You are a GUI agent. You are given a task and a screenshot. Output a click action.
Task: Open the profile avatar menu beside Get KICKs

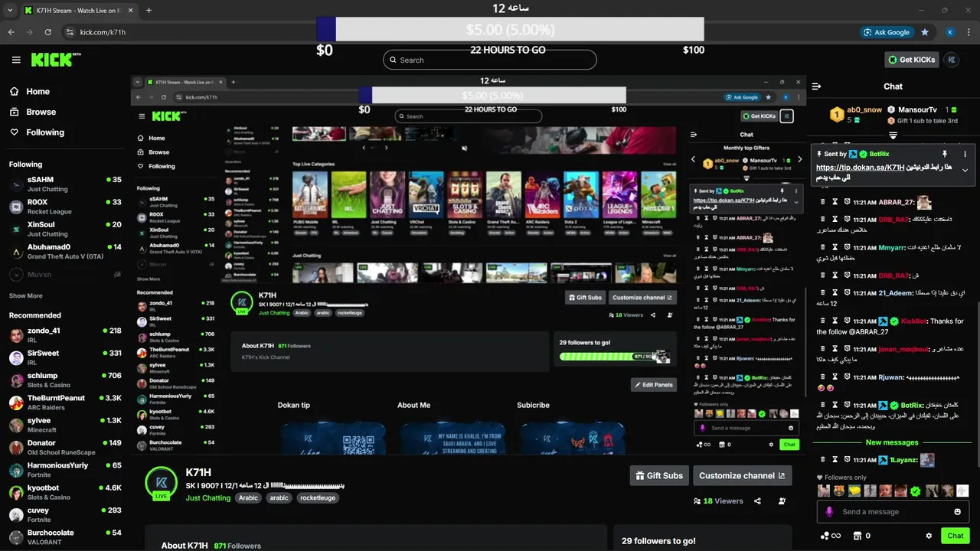coord(952,60)
